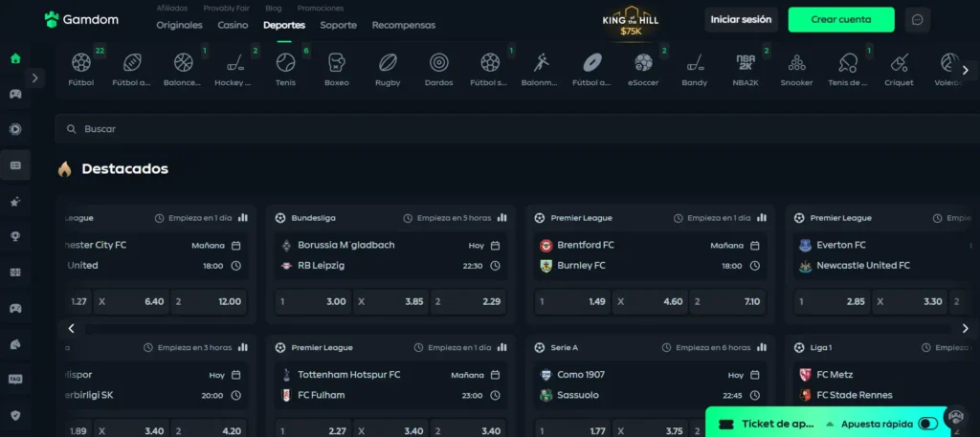Open the eSoccer category
This screenshot has width=980, height=437.
[643, 69]
